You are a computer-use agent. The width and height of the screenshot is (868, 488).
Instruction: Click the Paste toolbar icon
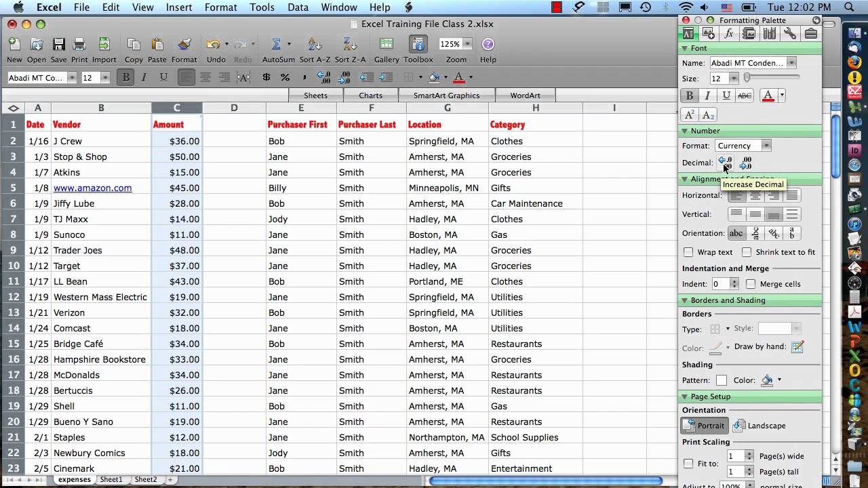(x=157, y=45)
